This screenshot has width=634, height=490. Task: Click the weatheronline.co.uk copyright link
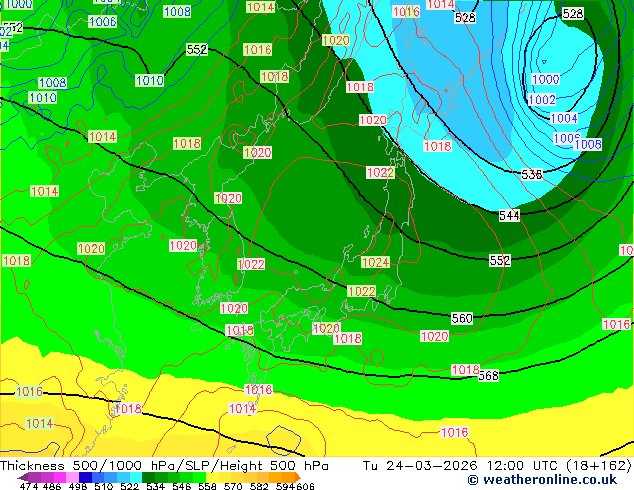[542, 480]
